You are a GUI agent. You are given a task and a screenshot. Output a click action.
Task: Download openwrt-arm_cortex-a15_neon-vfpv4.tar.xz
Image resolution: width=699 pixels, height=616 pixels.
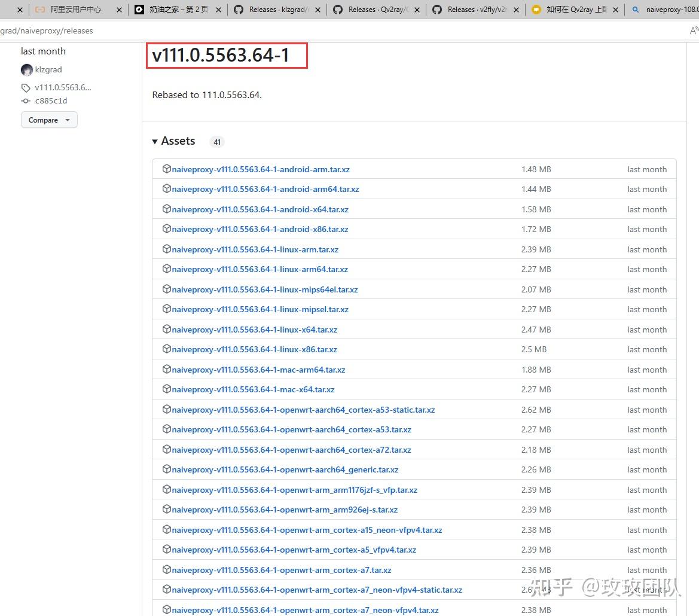[x=307, y=530]
